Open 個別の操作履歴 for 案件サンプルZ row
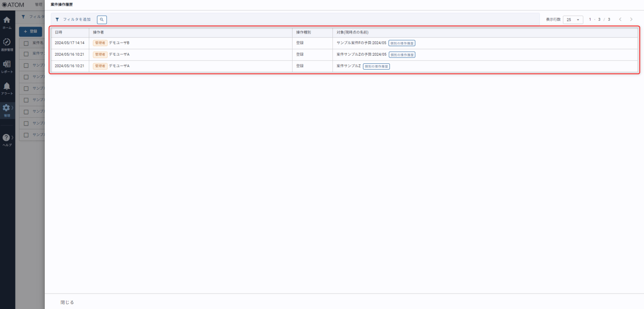644x309 pixels. tap(376, 66)
